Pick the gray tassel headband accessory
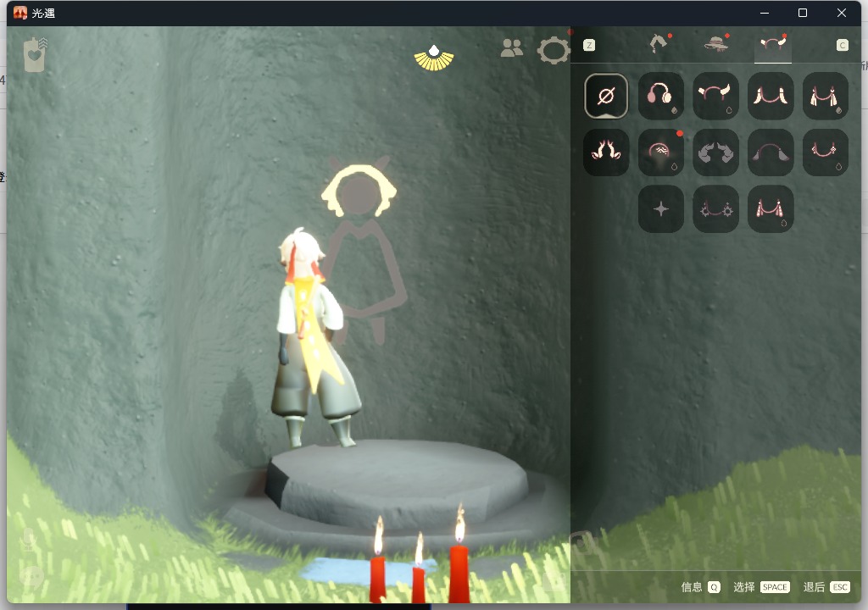Image resolution: width=868 pixels, height=610 pixels. 771,152
